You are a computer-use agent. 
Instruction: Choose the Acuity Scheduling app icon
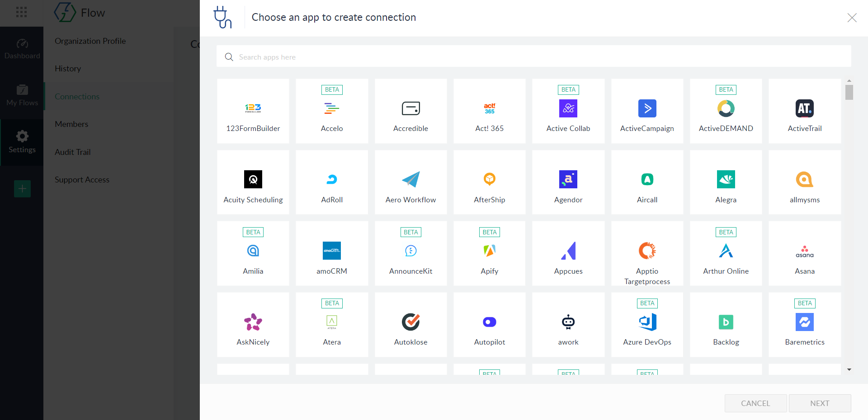253,179
